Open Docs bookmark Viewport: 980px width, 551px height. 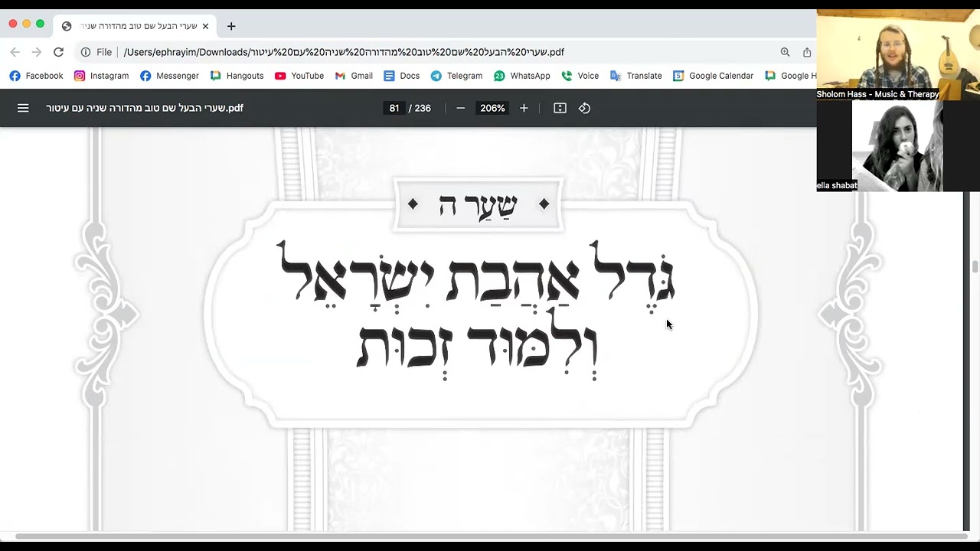(x=402, y=76)
